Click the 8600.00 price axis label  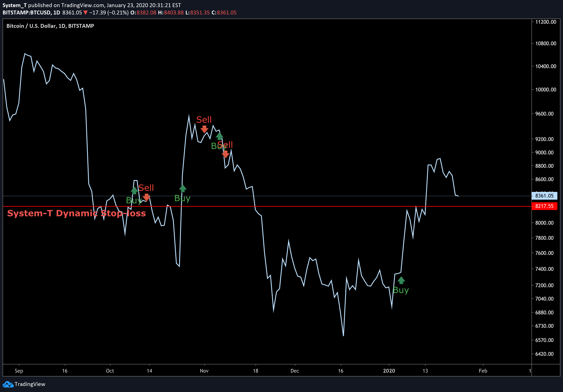(x=544, y=179)
